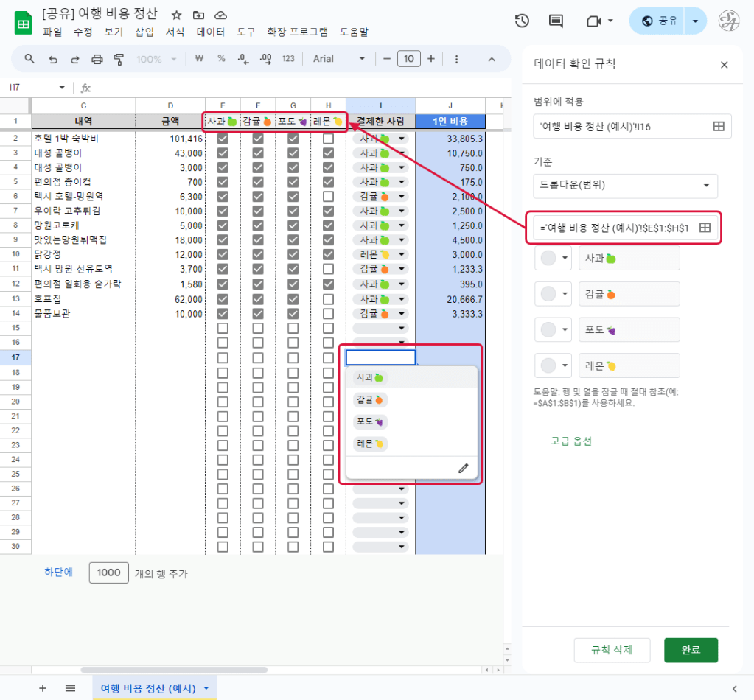Open the comments icon in header
The height and width of the screenshot is (700, 754).
(x=556, y=21)
